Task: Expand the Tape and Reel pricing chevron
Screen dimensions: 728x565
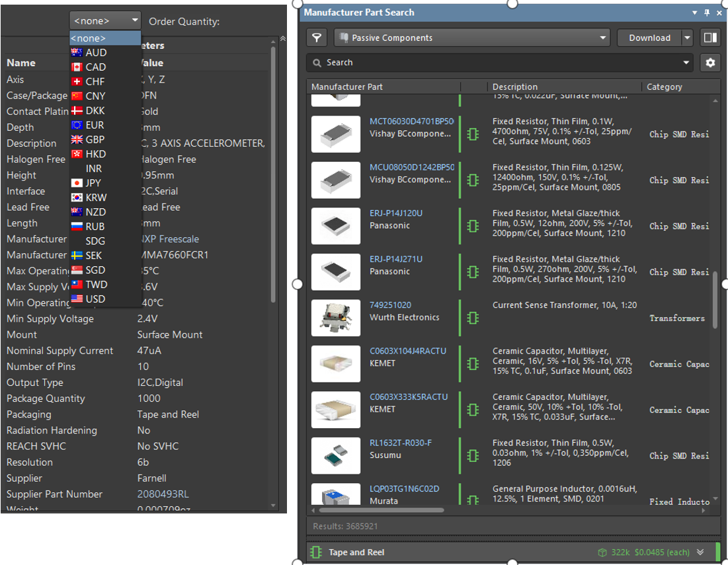Action: point(700,552)
